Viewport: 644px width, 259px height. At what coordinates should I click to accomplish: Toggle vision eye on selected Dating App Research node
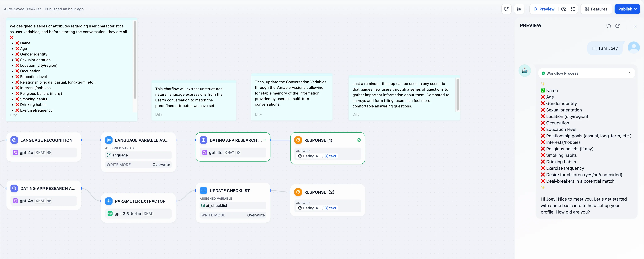[238, 152]
